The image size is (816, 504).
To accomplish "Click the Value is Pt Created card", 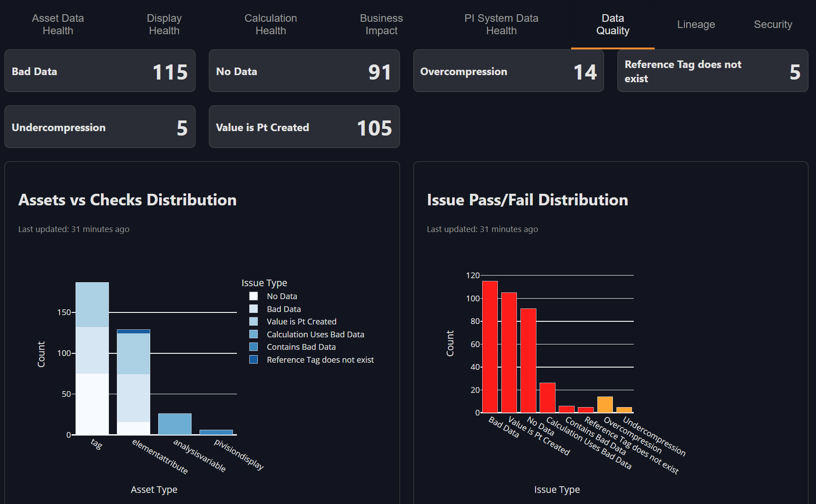I will point(304,127).
